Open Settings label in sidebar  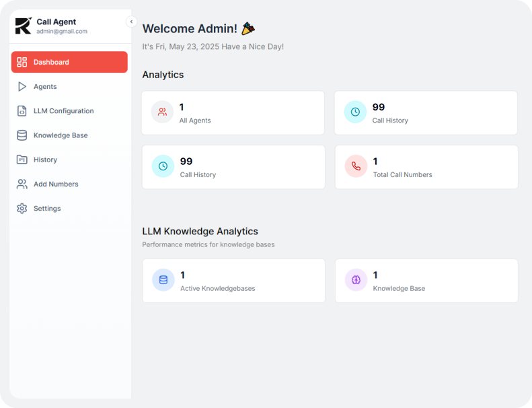tap(47, 208)
